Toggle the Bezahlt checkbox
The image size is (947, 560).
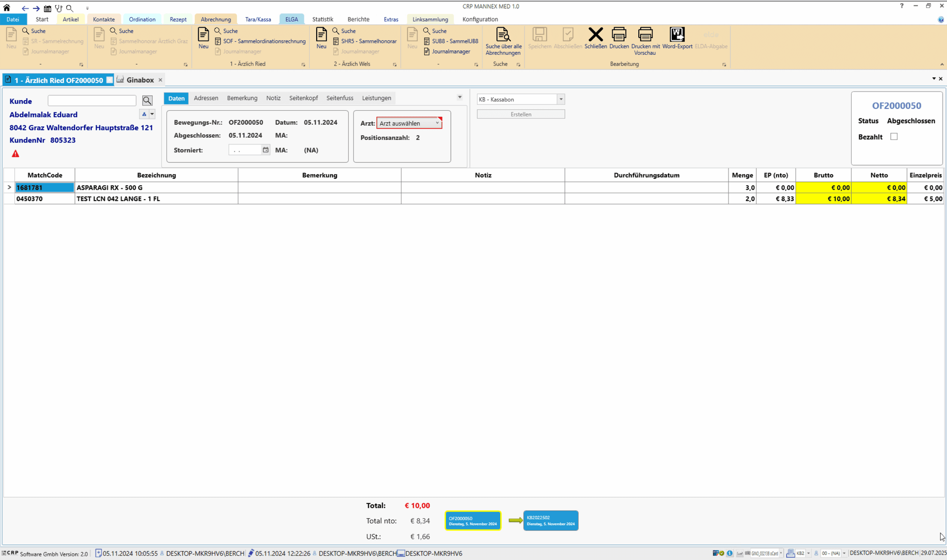point(894,137)
